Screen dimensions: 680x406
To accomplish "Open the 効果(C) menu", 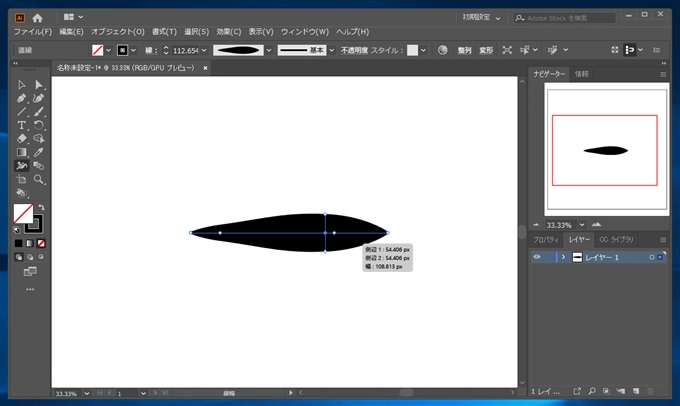I will click(x=229, y=32).
